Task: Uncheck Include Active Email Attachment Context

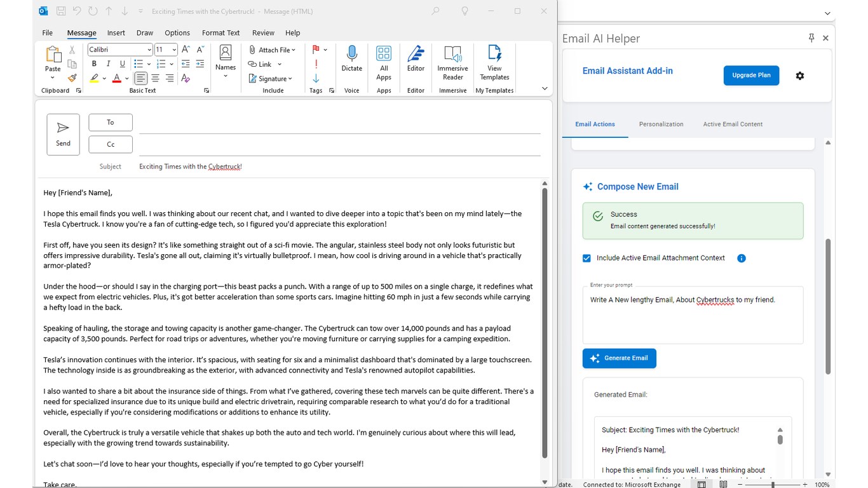Action: click(587, 258)
